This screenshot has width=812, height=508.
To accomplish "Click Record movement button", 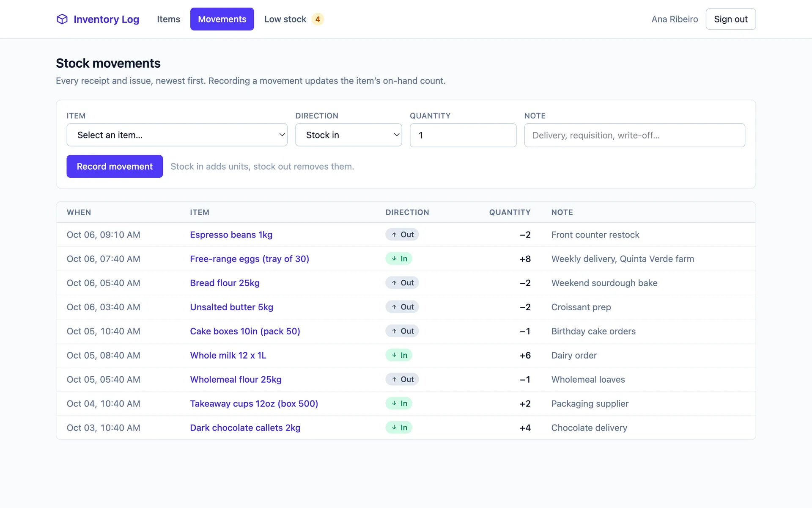I will click(115, 166).
